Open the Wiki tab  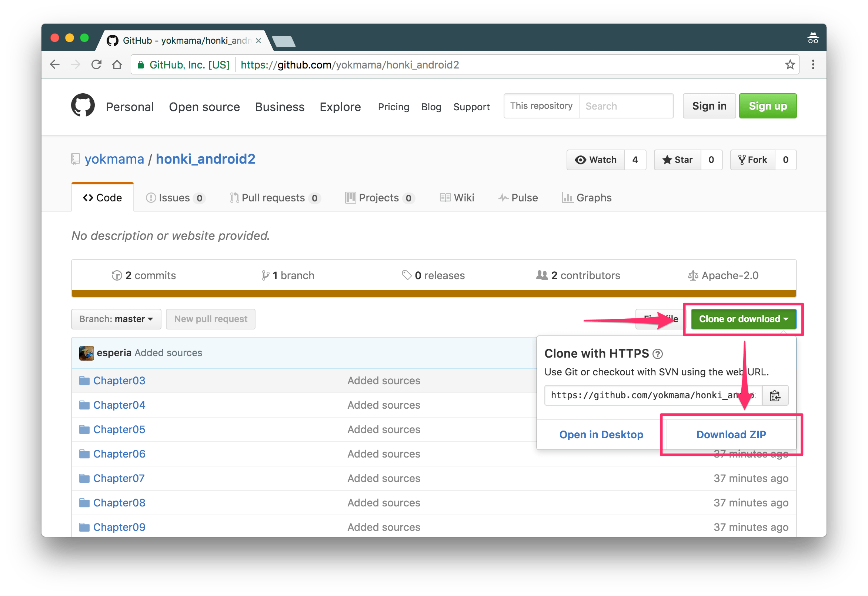tap(457, 198)
